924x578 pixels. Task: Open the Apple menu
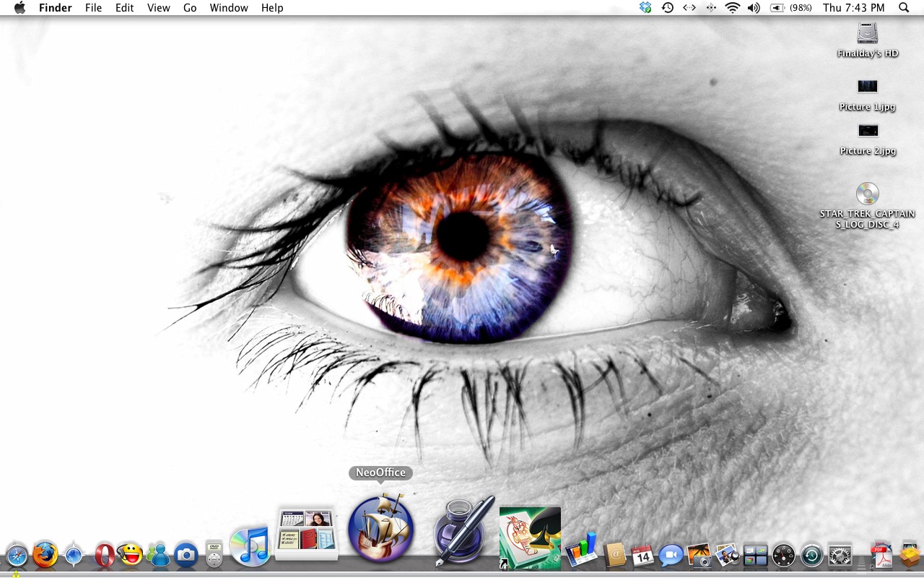(x=19, y=8)
